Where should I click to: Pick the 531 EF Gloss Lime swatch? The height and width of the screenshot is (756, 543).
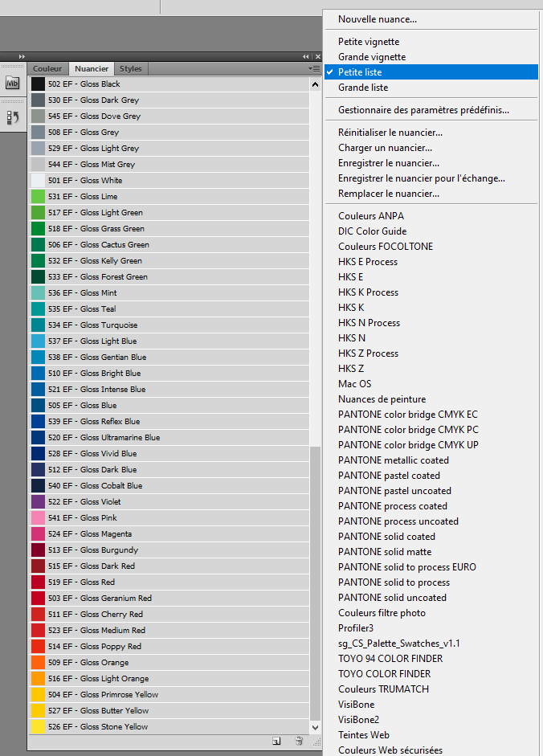click(x=38, y=196)
